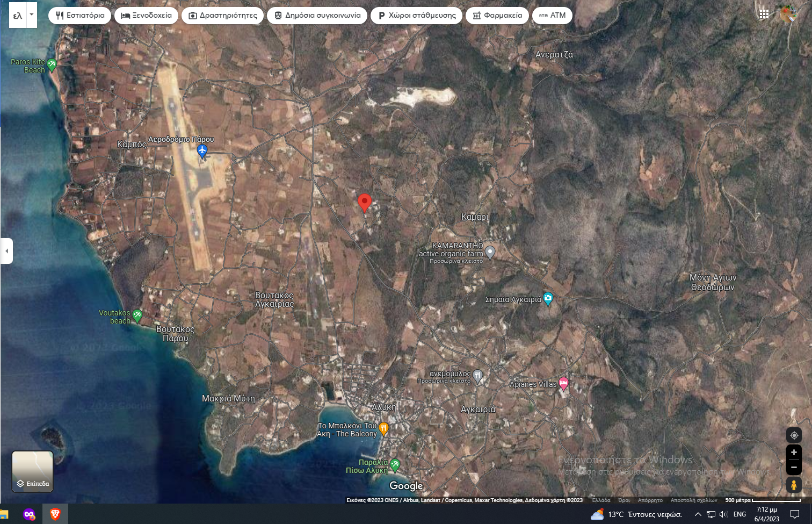The image size is (812, 524).
Task: Open the ελ language dropdown arrow
Action: pos(32,15)
